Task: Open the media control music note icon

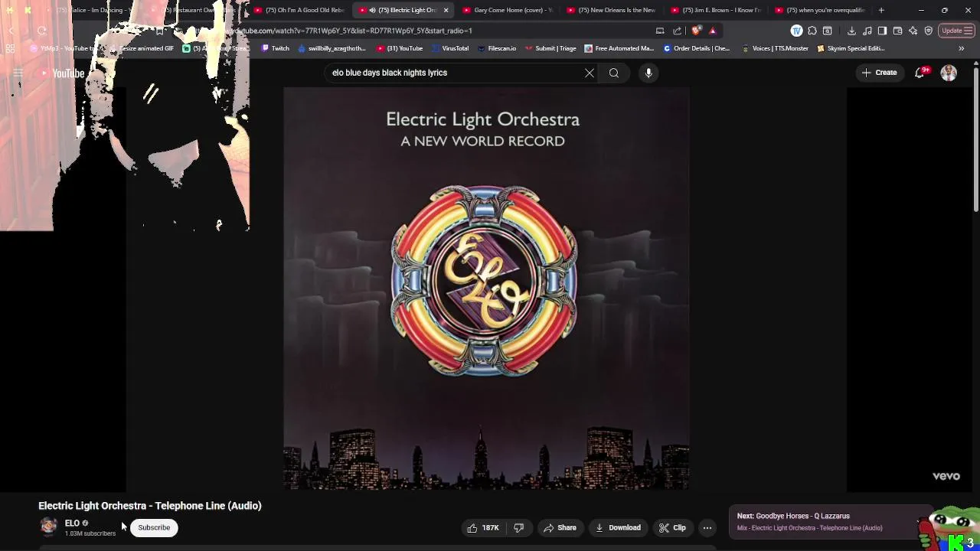Action: 867,31
